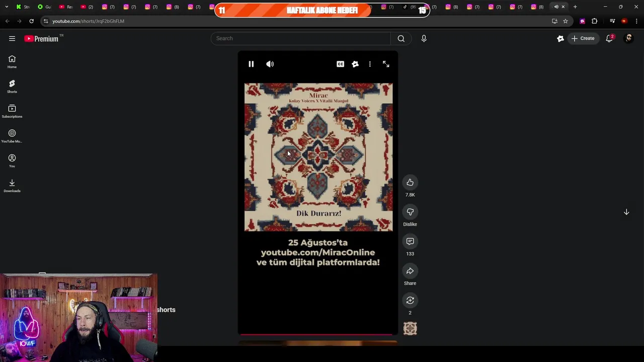Open the YouTube guide hamburger menu
This screenshot has height=362, width=644.
12,38
